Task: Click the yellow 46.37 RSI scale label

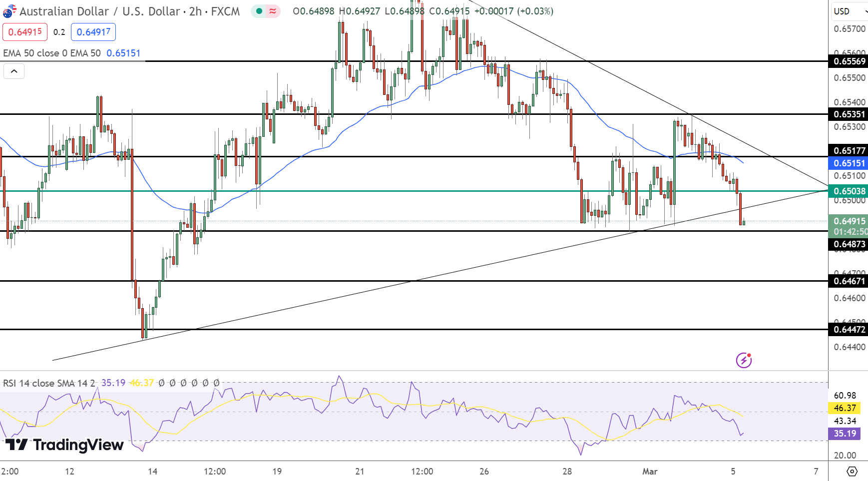Action: click(x=845, y=408)
